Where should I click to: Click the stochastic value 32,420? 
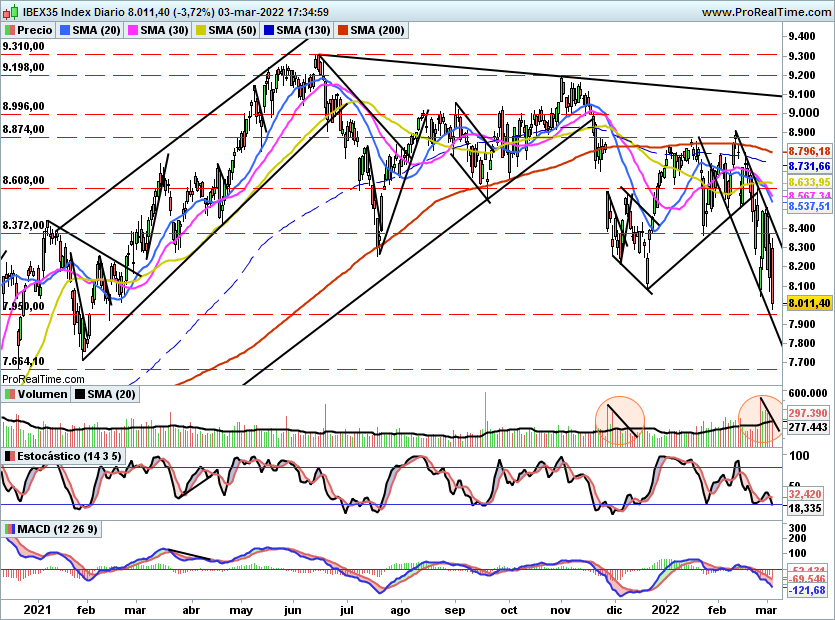805,494
